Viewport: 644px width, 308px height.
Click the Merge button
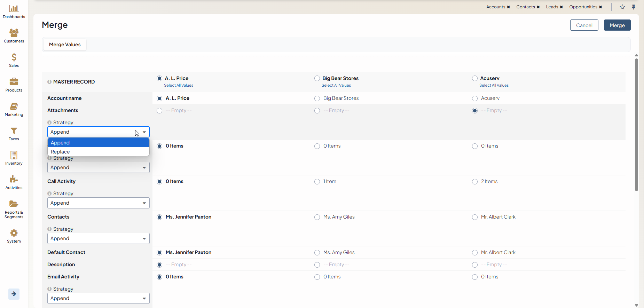pyautogui.click(x=617, y=25)
